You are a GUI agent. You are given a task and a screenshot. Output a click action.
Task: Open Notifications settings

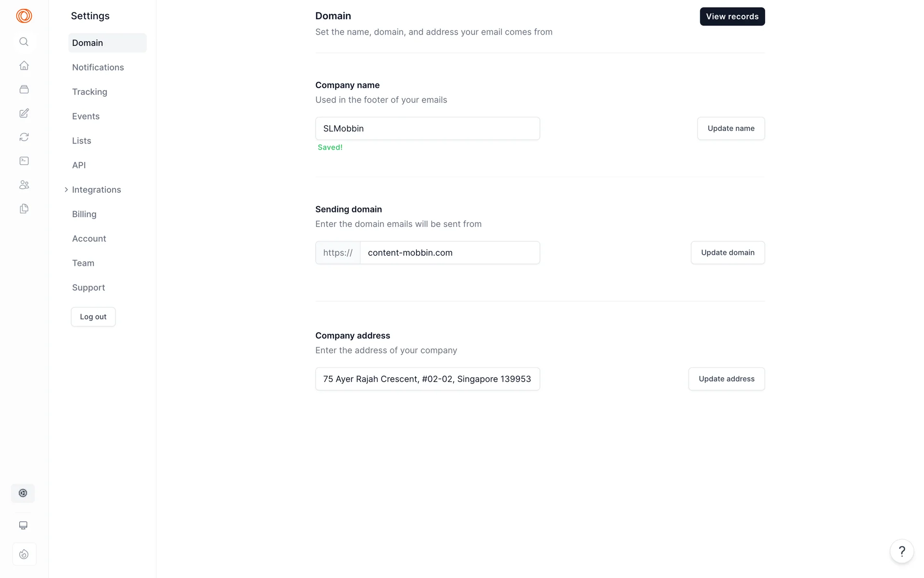click(98, 67)
